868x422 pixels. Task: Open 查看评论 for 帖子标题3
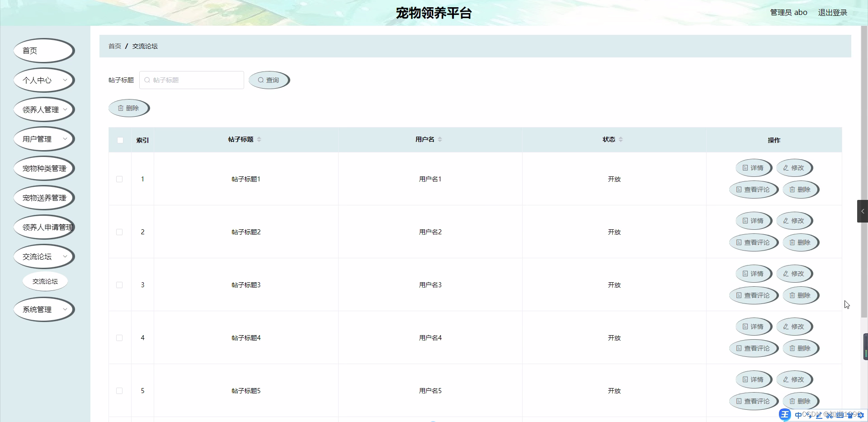[753, 295]
